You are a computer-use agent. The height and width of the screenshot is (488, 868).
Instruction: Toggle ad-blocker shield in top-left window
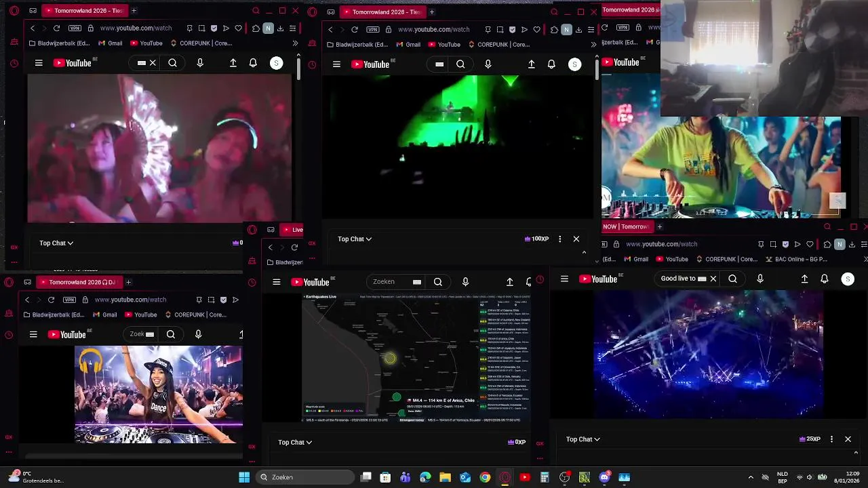click(x=214, y=28)
